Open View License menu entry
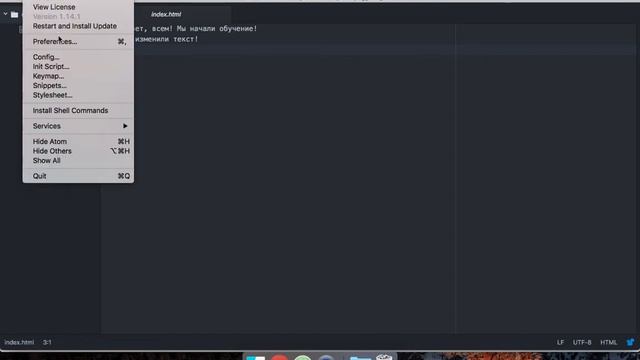The width and height of the screenshot is (640, 360). click(78, 7)
